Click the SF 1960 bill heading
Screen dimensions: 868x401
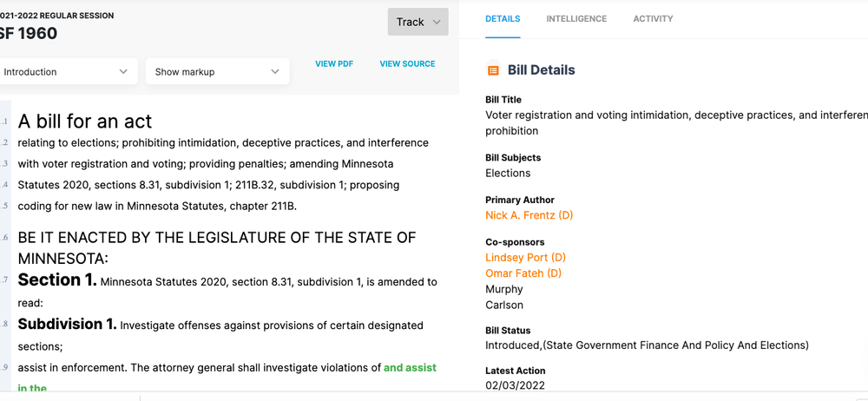coord(29,34)
